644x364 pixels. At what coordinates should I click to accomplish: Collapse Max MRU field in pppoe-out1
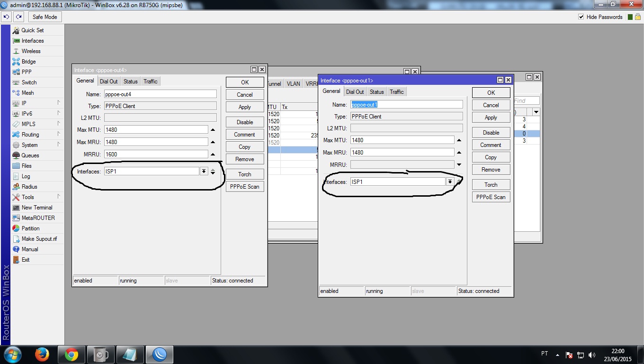(x=459, y=153)
